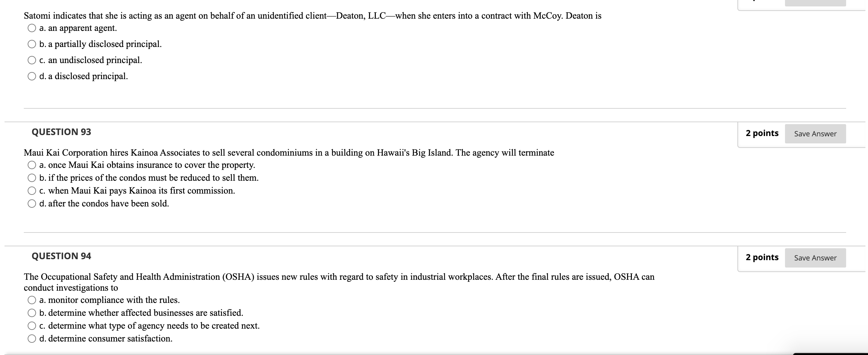Image resolution: width=868 pixels, height=355 pixels.
Task: Click Save Answer for Question 94
Action: [815, 258]
